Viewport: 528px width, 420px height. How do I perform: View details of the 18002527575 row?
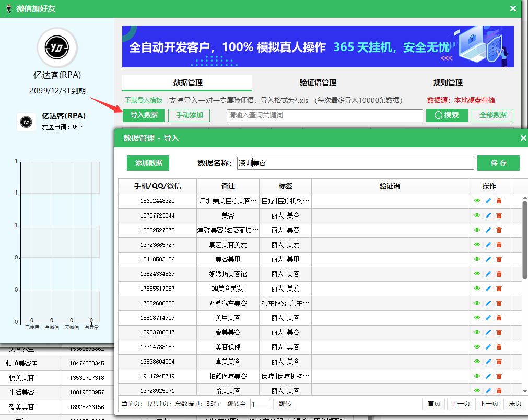tap(477, 230)
